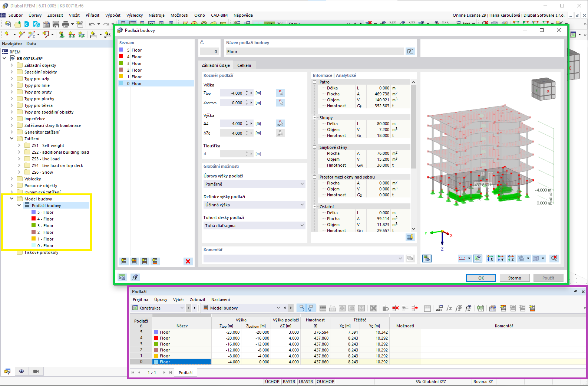Viewport: 588px width, 386px height.
Task: Collapse the Patro section in information list
Action: tap(314, 82)
